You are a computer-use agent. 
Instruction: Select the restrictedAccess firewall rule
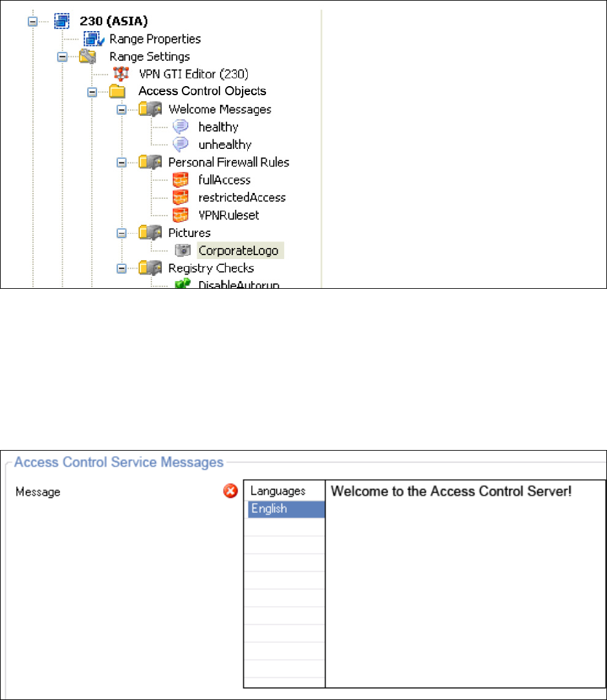pos(241,198)
